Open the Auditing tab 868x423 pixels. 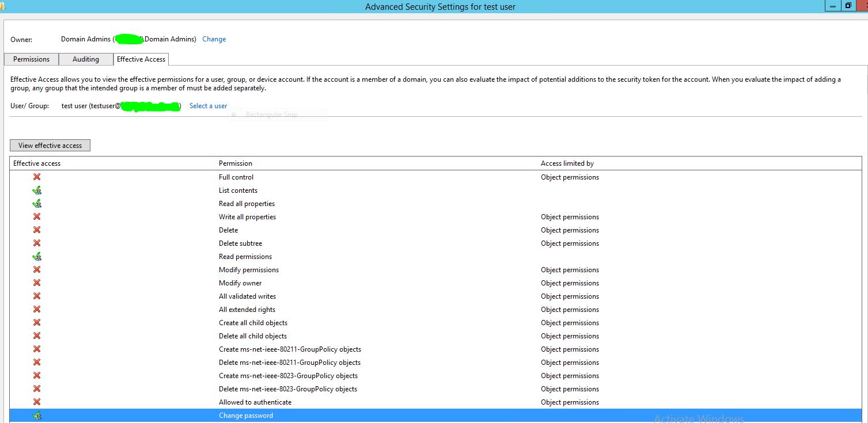coord(86,59)
